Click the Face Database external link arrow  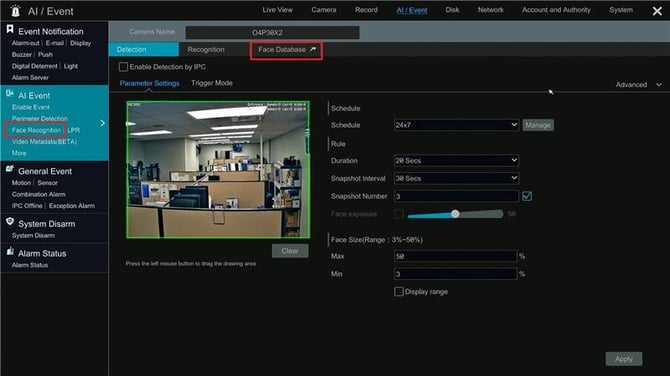coord(313,50)
